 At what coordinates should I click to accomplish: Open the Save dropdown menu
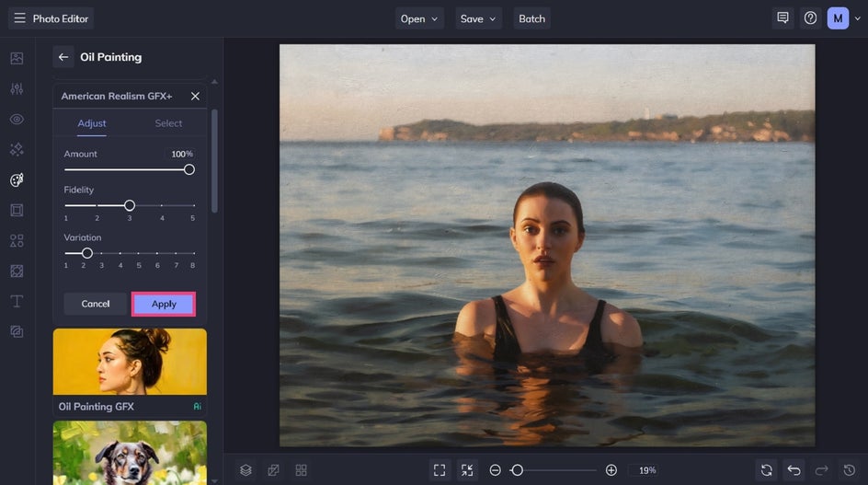coord(478,18)
